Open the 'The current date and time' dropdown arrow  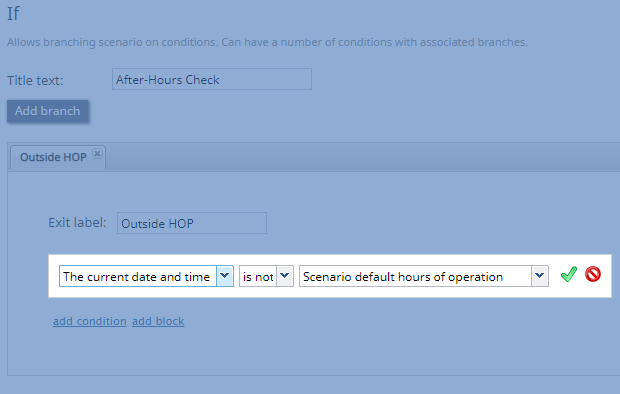tap(225, 276)
